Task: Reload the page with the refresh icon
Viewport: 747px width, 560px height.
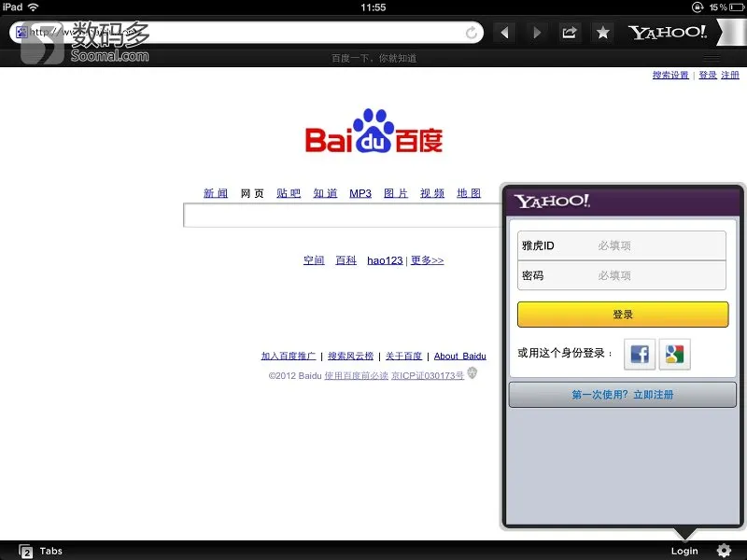Action: tap(472, 33)
